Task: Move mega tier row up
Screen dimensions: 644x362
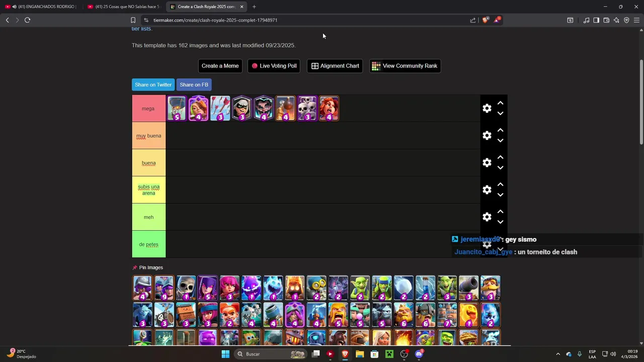Action: (x=500, y=103)
